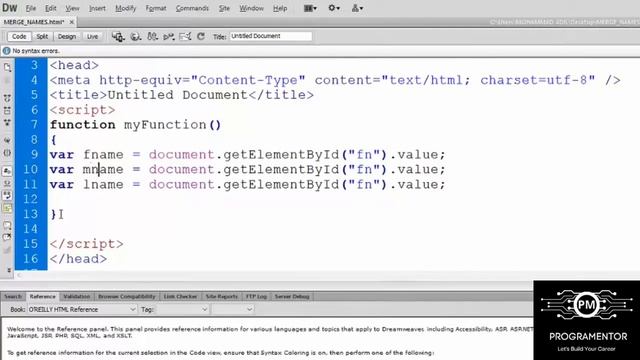Image resolution: width=640 pixels, height=360 pixels.
Task: Click the W3C validation icon
Action: click(x=169, y=37)
